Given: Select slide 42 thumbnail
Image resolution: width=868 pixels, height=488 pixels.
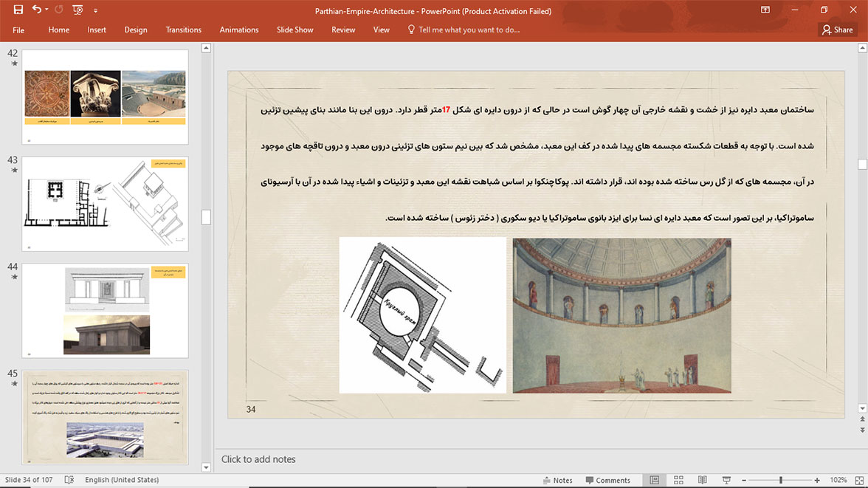Looking at the screenshot, I should (105, 97).
